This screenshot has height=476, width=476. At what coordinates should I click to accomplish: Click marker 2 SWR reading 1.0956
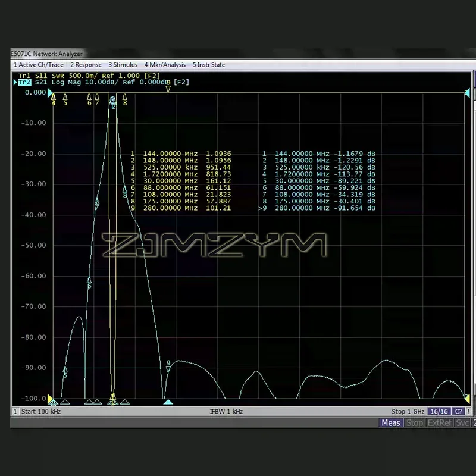[x=218, y=160]
